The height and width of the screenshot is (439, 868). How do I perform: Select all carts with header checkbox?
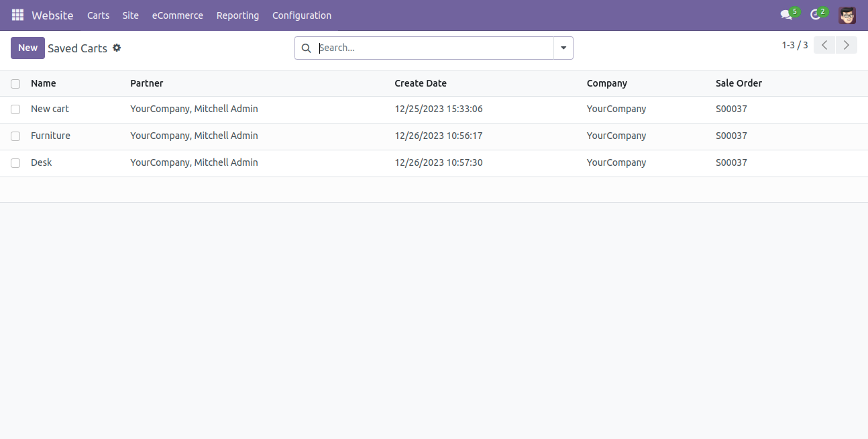(x=15, y=83)
